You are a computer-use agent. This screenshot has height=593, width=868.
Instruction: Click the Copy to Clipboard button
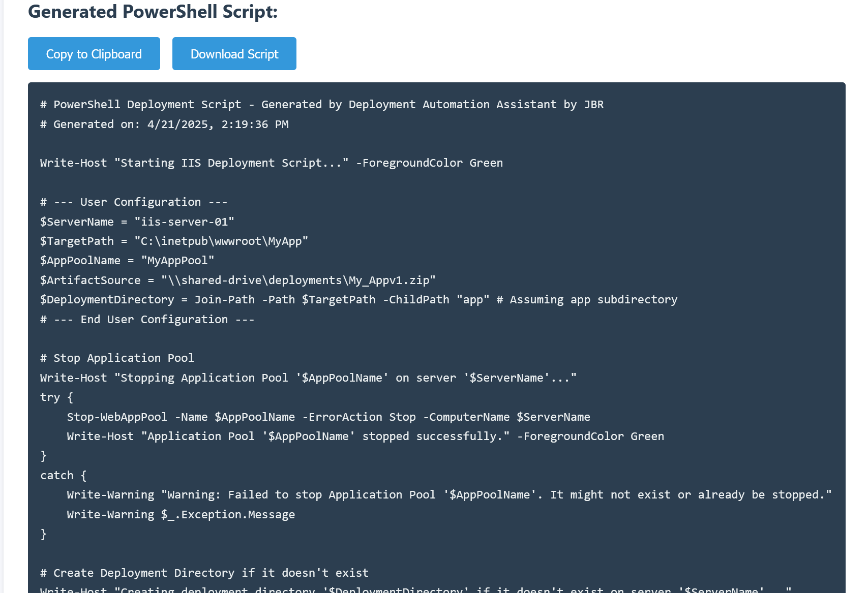94,53
